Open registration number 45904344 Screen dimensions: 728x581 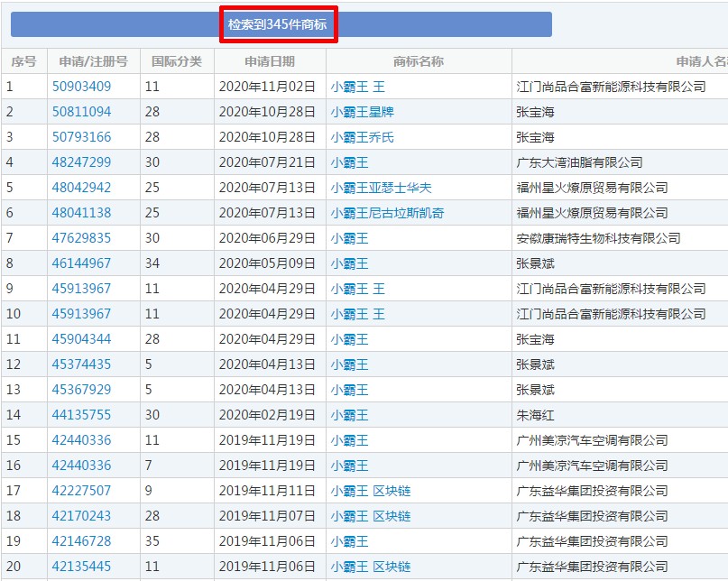click(82, 339)
